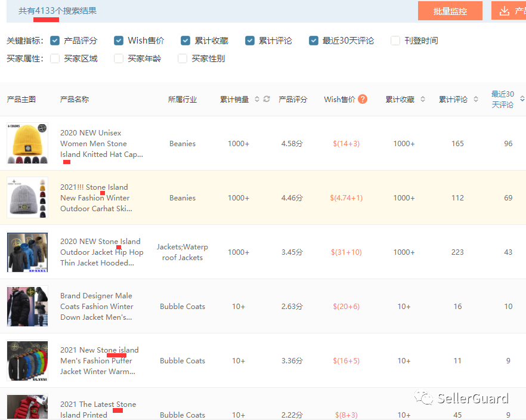Click rating 2.63分 cell
This screenshot has width=526, height=420.
point(292,307)
